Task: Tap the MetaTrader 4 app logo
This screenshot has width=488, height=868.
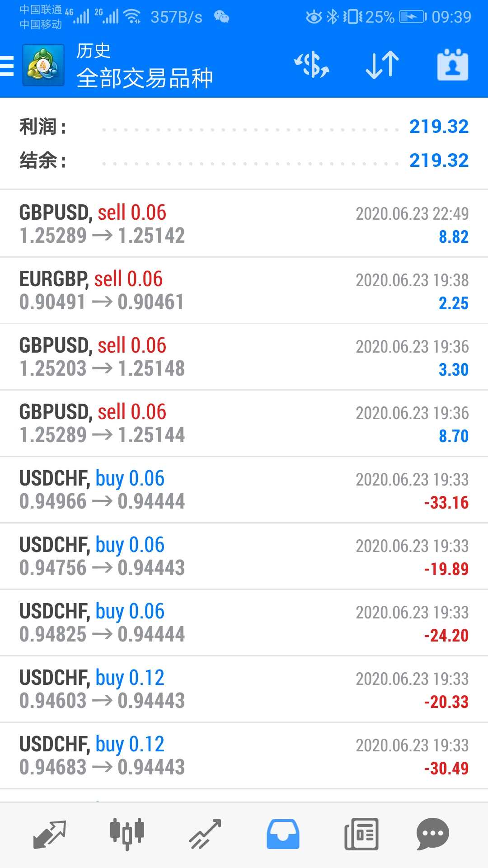Action: point(43,65)
